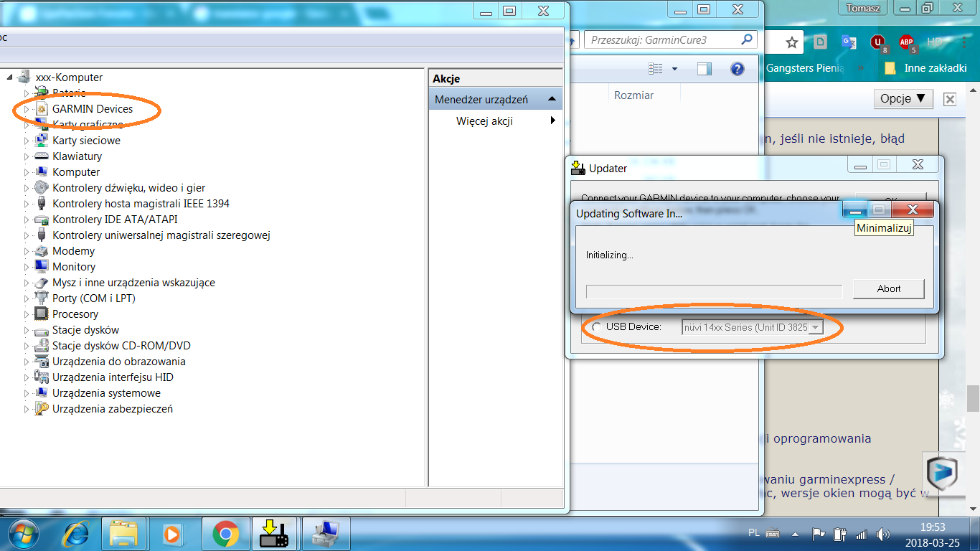This screenshot has width=980, height=551.
Task: Switch to Device Manager on the taskbar
Action: pos(327,534)
